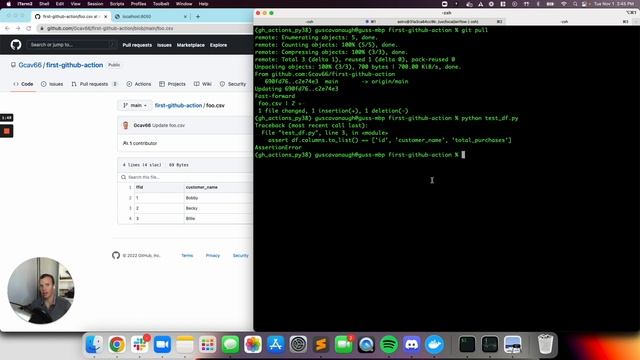
Task: Expand the main branch dropdown
Action: point(135,105)
